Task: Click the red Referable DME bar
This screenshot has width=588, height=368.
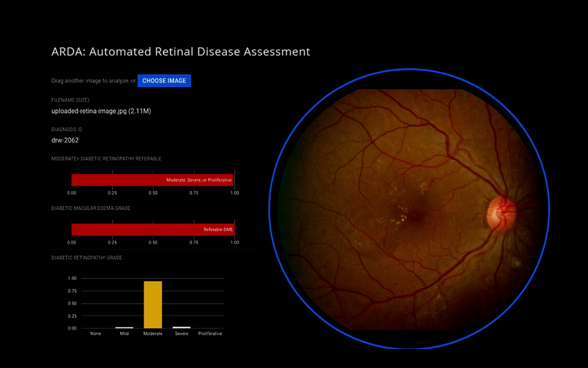Action: pyautogui.click(x=152, y=230)
